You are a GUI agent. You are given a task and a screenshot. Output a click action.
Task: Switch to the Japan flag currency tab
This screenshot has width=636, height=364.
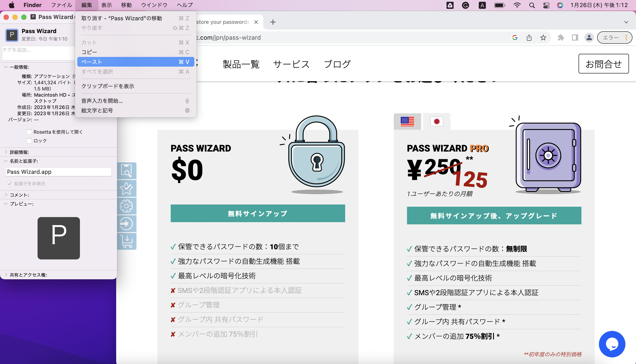(437, 122)
